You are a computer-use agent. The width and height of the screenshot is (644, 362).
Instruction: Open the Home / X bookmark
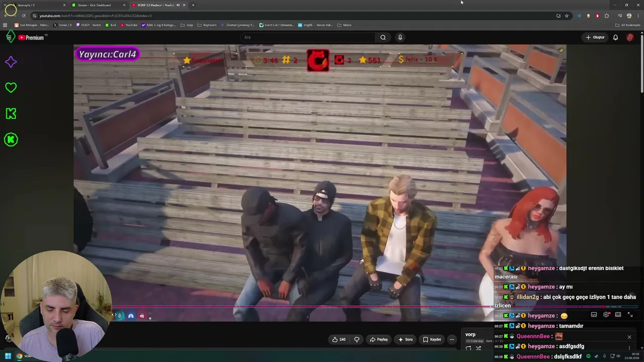[x=62, y=25]
